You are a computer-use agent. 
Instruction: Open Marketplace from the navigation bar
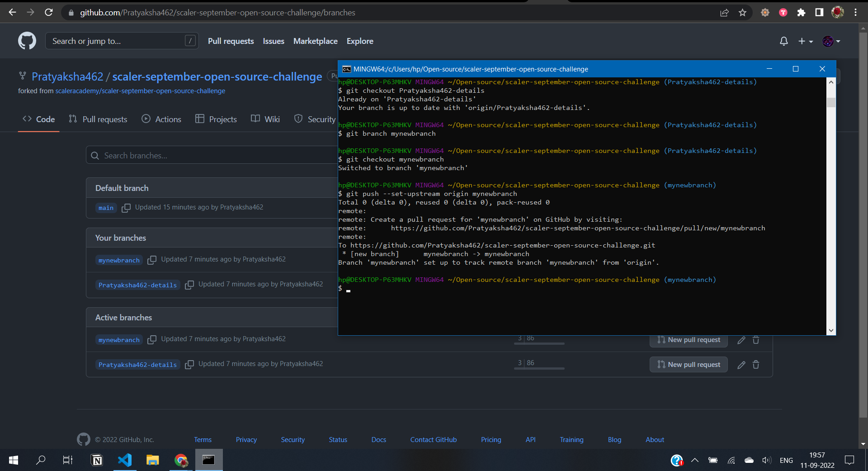(315, 41)
